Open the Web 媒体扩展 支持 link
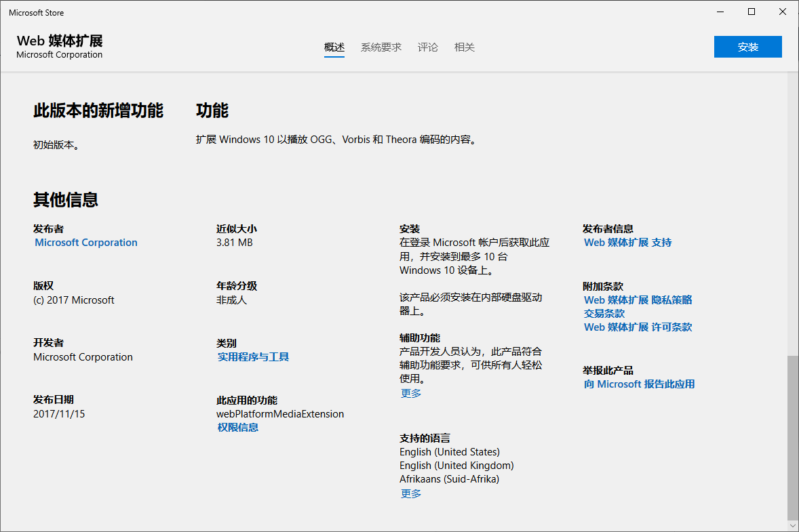 [627, 243]
